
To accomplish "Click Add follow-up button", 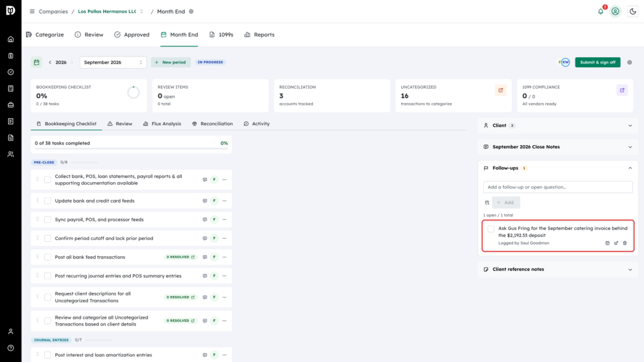I will coord(506,203).
